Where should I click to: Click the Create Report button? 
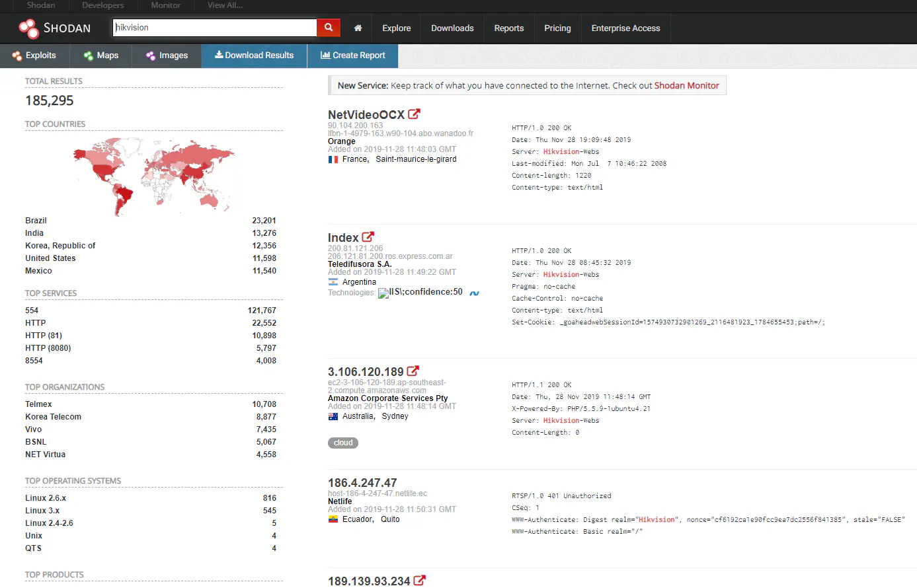[352, 55]
